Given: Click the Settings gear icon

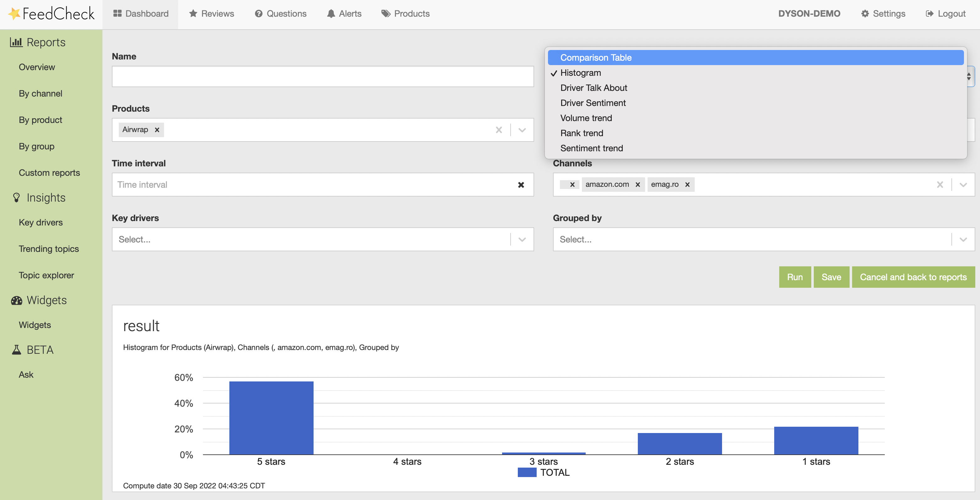Looking at the screenshot, I should tap(865, 14).
